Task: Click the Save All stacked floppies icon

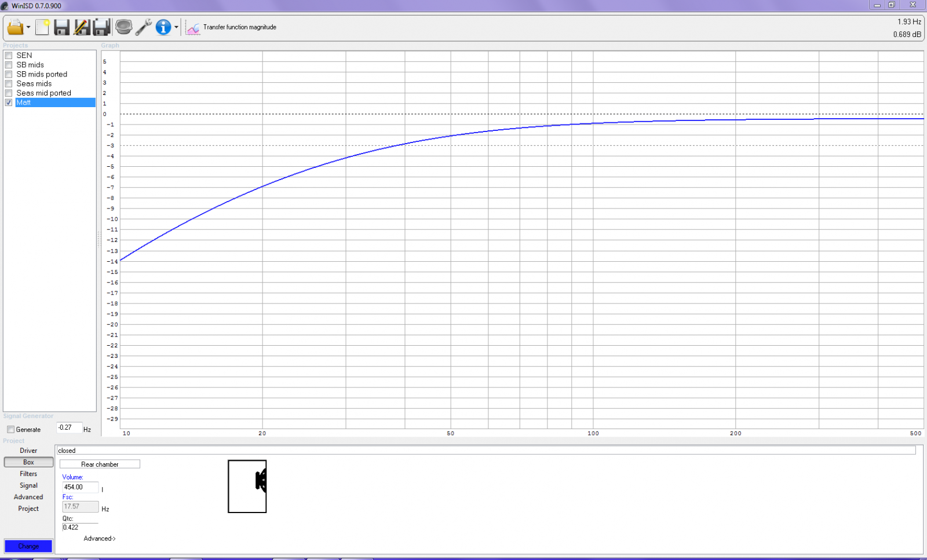Action: [x=101, y=27]
